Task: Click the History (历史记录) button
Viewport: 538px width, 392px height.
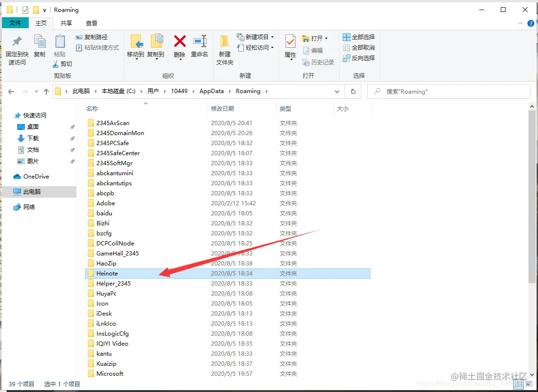Action: (318, 63)
